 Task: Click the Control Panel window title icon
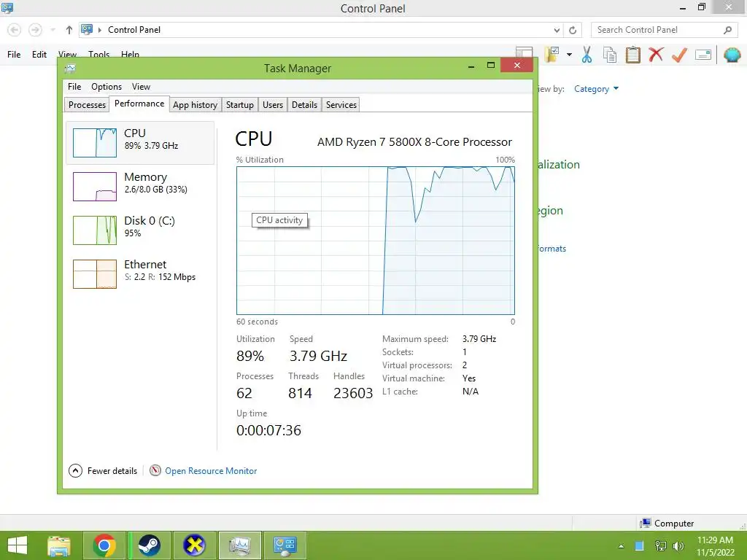click(x=7, y=7)
